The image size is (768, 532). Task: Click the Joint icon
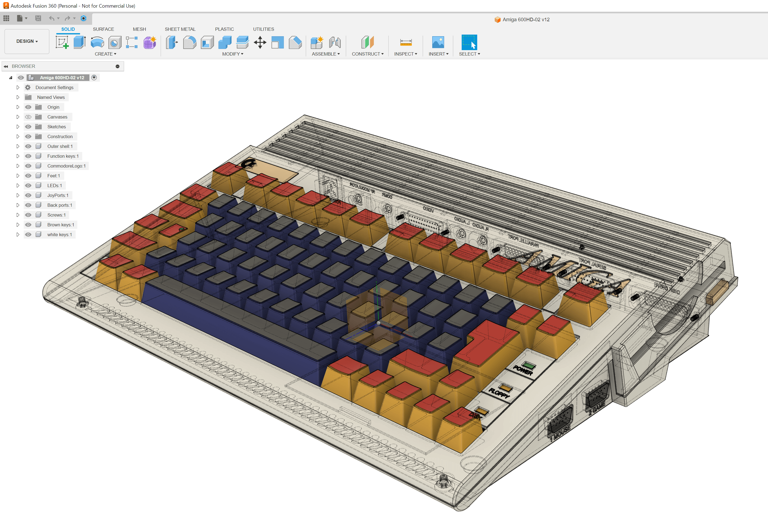pyautogui.click(x=335, y=42)
